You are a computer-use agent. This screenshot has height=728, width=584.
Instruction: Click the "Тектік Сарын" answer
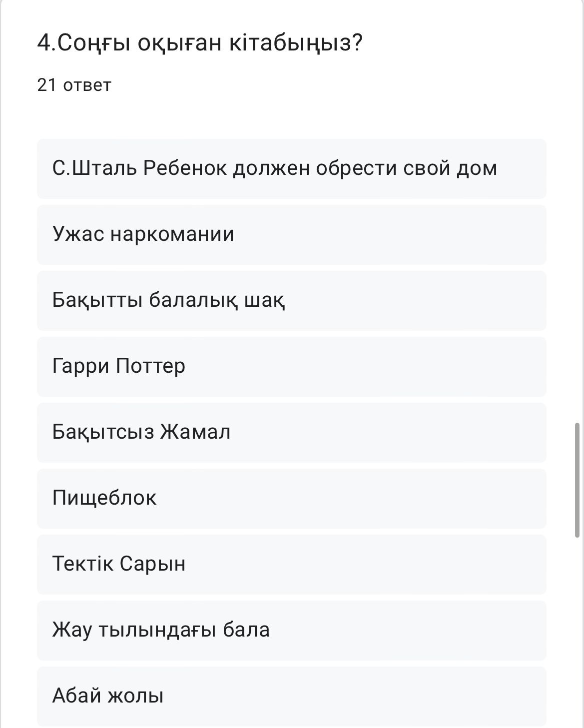pyautogui.click(x=291, y=564)
